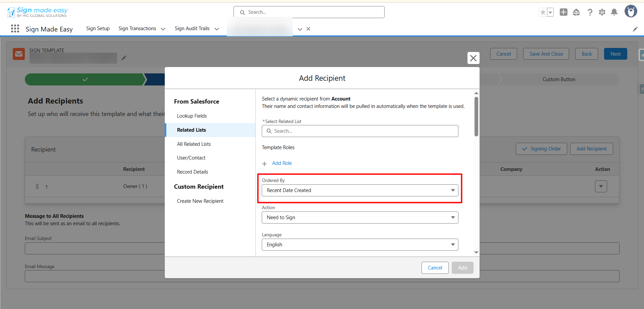The image size is (644, 309).
Task: Select Lookup Fields in the sidebar
Action: [x=192, y=116]
